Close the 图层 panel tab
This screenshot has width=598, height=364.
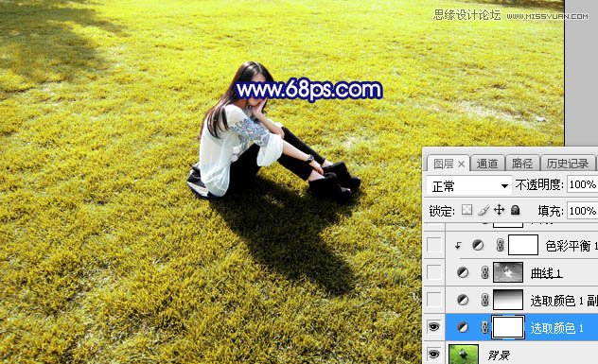pos(462,165)
